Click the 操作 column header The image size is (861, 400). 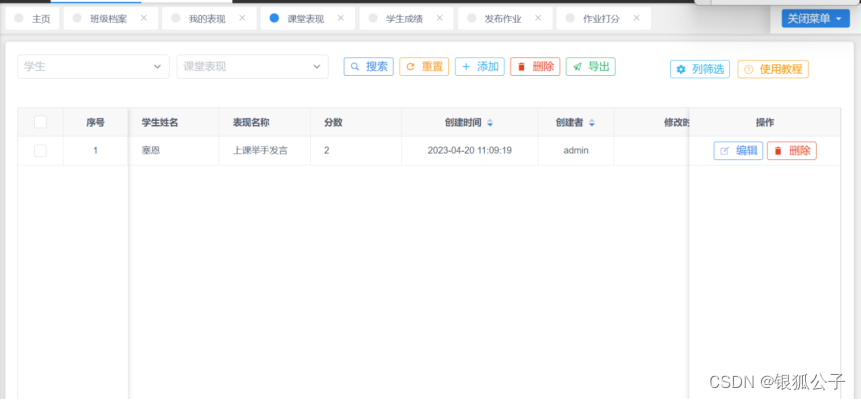[765, 123]
